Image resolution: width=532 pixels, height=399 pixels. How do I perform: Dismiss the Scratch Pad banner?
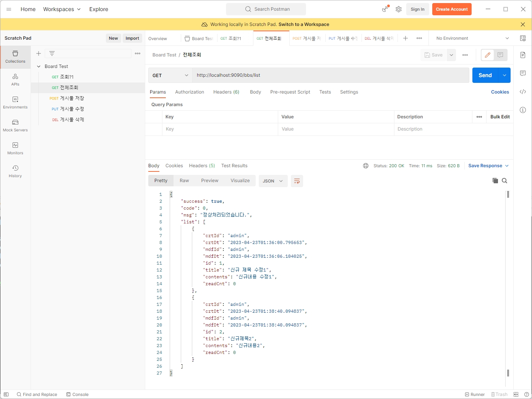point(523,24)
